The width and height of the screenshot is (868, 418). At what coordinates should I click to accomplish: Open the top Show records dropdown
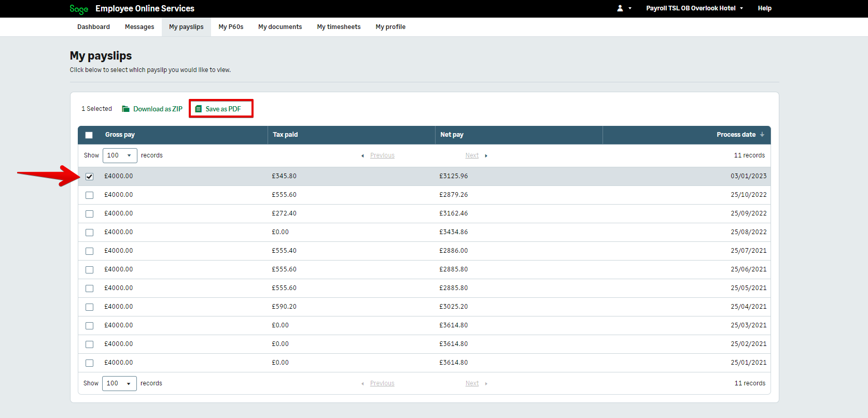[x=120, y=155]
